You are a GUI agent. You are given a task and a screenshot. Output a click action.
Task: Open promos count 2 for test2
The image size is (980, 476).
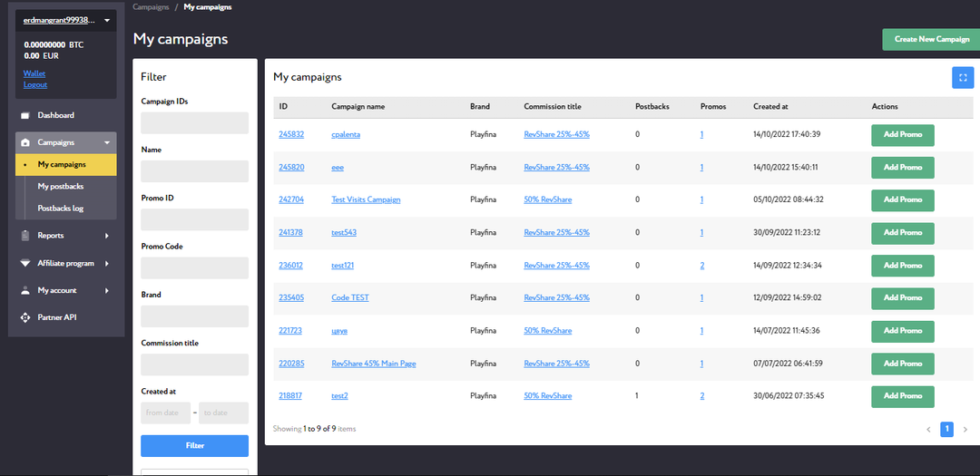pos(702,396)
